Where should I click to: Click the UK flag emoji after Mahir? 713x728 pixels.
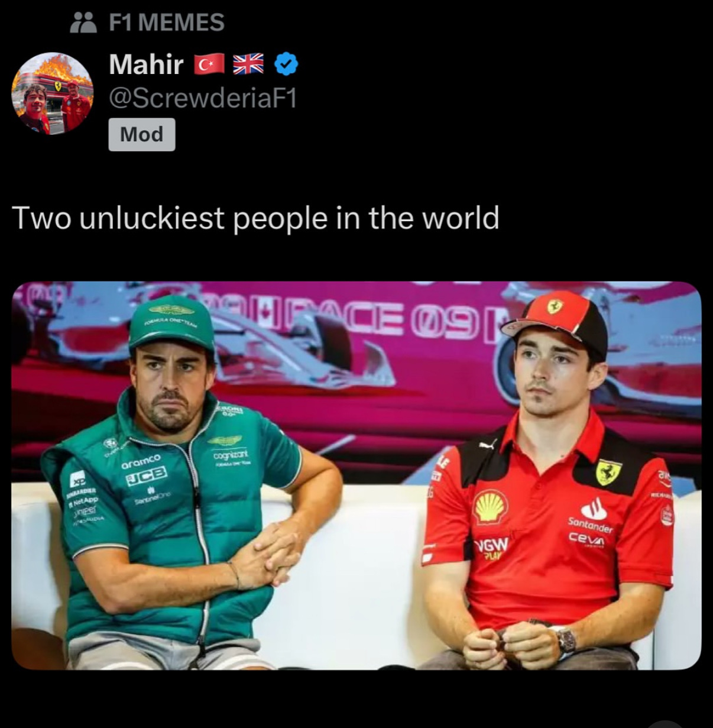point(249,64)
